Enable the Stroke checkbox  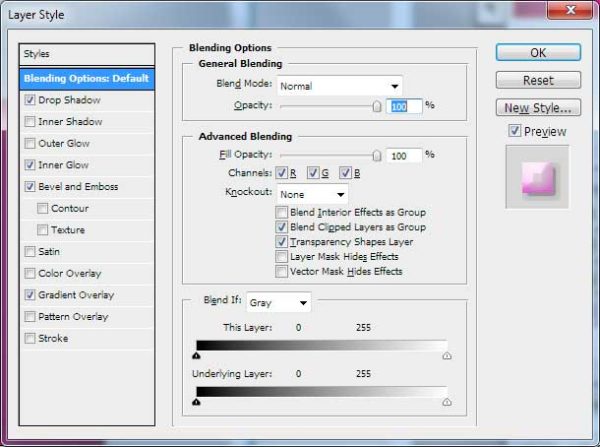[29, 339]
